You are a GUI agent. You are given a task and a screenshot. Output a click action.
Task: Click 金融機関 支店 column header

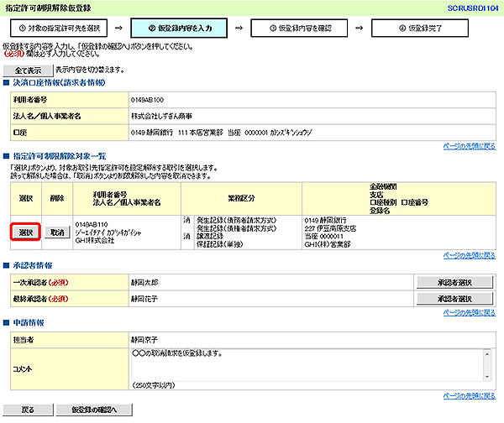click(x=399, y=199)
